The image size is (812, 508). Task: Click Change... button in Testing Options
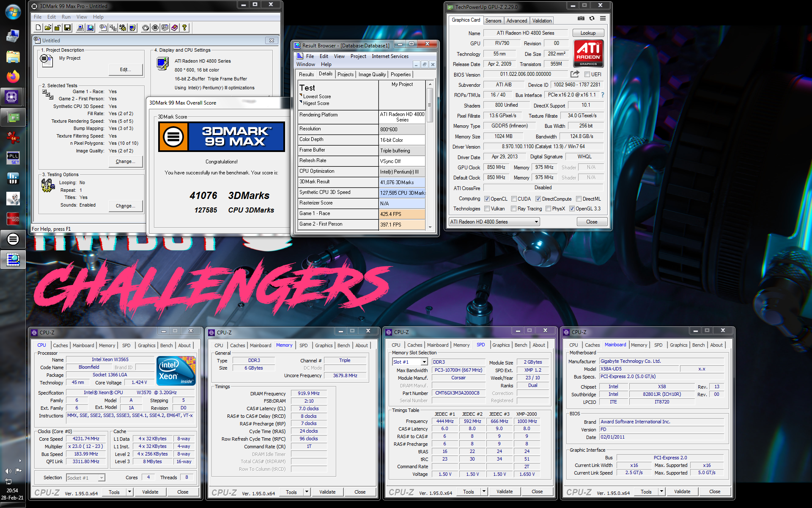coord(126,206)
